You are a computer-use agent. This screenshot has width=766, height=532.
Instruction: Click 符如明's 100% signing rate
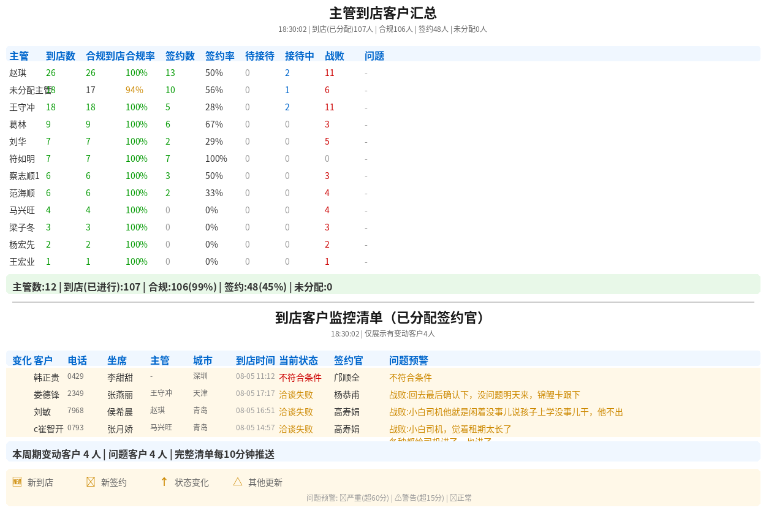[216, 159]
